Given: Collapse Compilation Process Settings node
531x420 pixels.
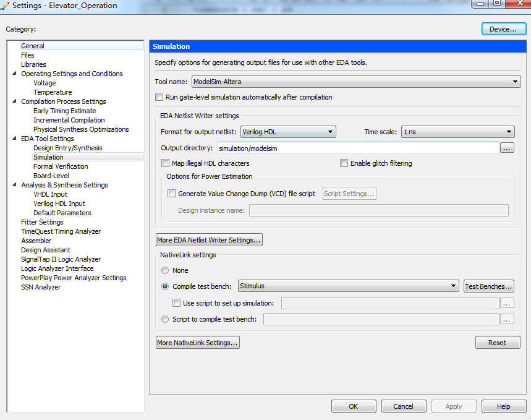Looking at the screenshot, I should tap(14, 101).
